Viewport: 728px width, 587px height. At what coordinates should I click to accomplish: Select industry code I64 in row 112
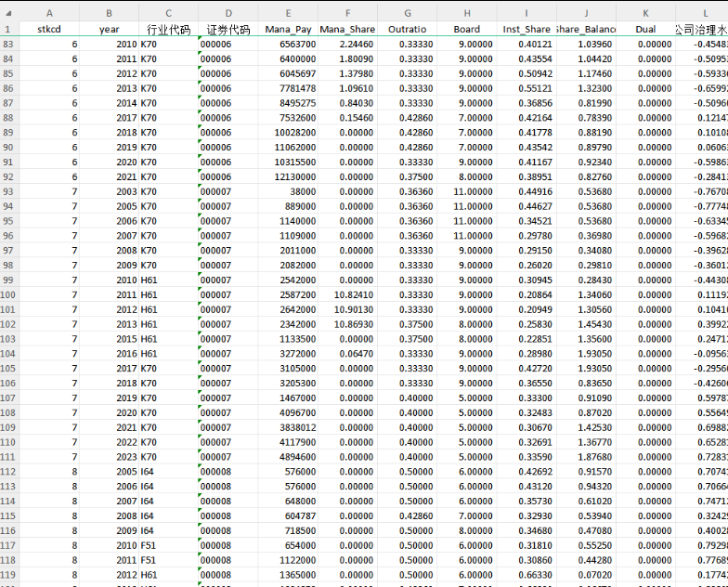click(x=169, y=472)
